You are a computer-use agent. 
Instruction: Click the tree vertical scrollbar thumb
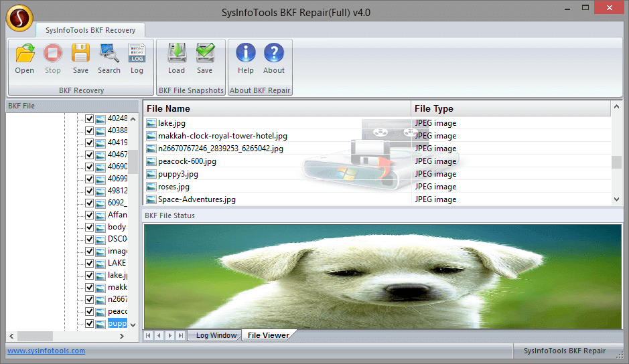pyautogui.click(x=133, y=162)
